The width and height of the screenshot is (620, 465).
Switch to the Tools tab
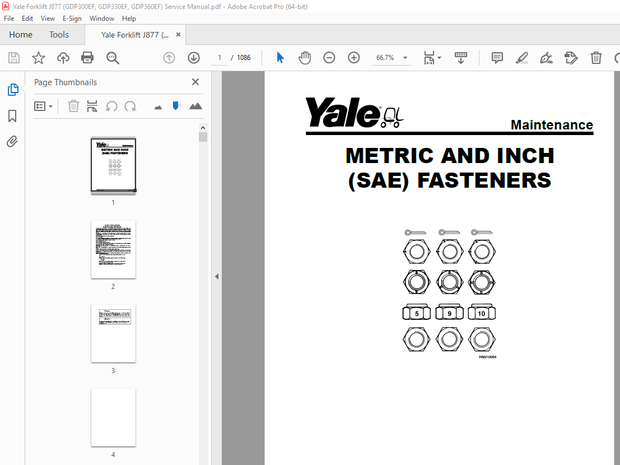click(59, 35)
